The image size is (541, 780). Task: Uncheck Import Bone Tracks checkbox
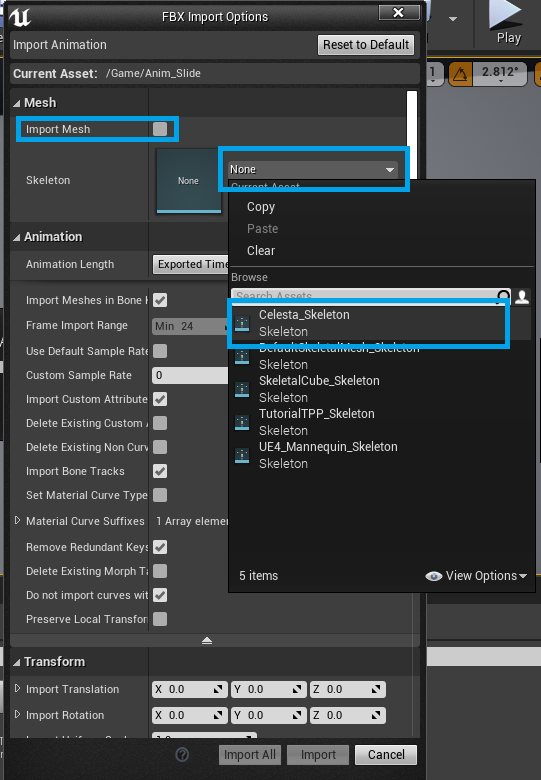(x=160, y=471)
